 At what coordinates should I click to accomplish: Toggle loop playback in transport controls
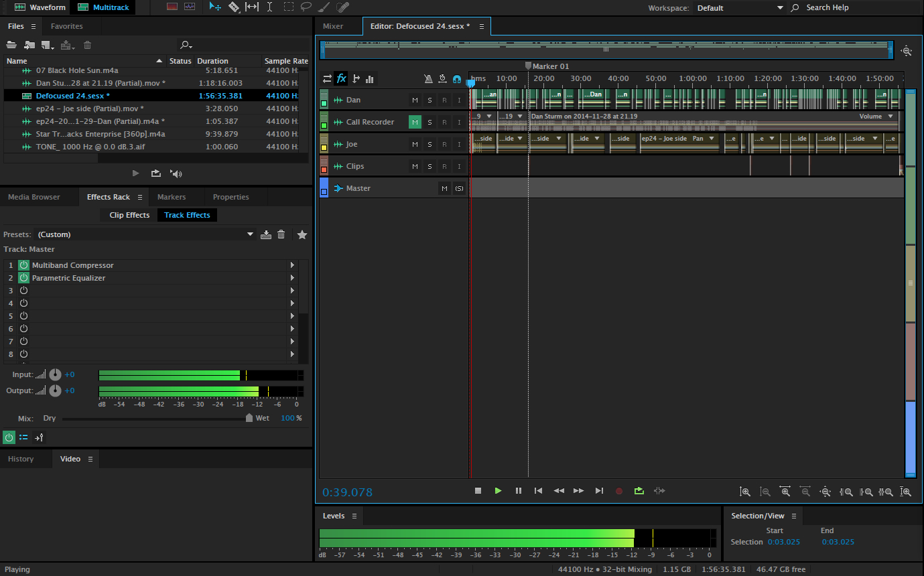coord(639,491)
